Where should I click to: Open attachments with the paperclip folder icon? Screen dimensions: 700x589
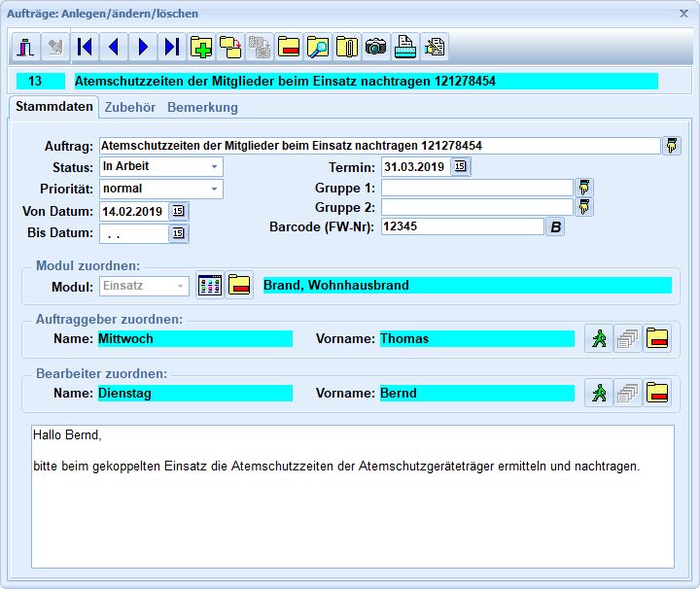tap(347, 47)
